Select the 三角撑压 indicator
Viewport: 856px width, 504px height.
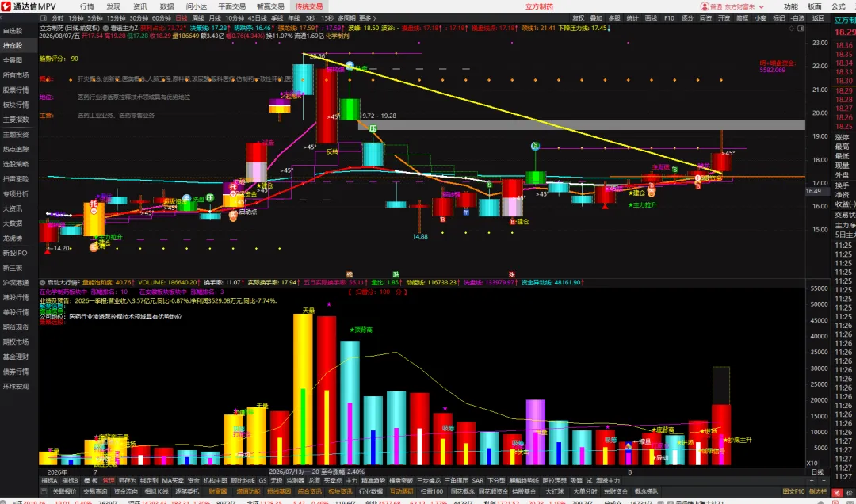457,481
